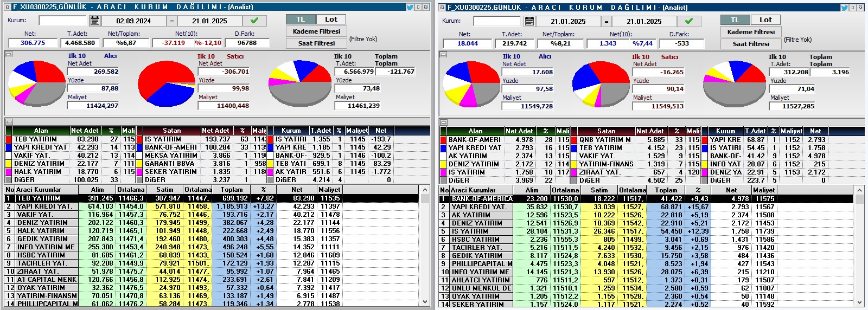Image resolution: width=868 pixels, height=310 pixels.
Task: Click YATIRIM-FINANS in right Satan table
Action: pyautogui.click(x=606, y=164)
